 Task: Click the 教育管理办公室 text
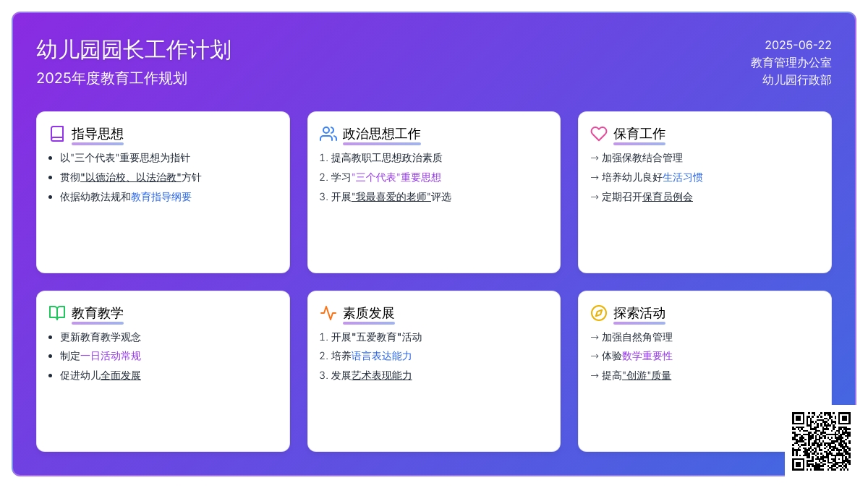tap(791, 63)
